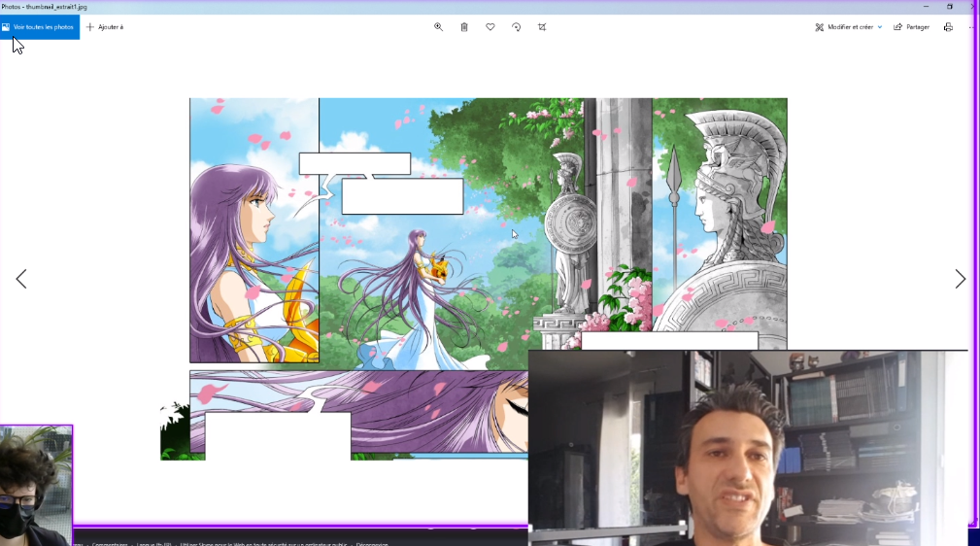Screen dimensions: 980x546
Task: Click the small masked person webcam
Action: pyautogui.click(x=36, y=486)
